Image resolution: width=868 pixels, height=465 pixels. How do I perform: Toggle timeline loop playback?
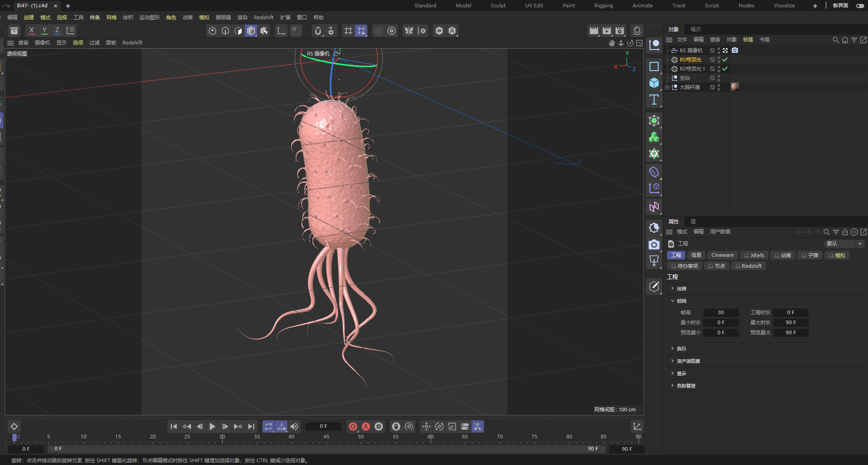click(x=269, y=426)
